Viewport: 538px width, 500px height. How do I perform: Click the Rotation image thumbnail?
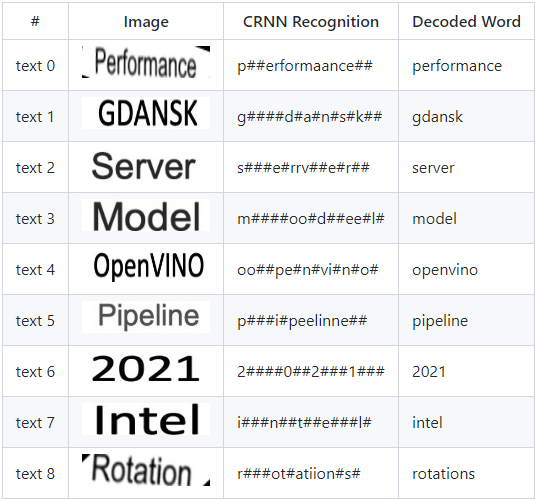146,470
